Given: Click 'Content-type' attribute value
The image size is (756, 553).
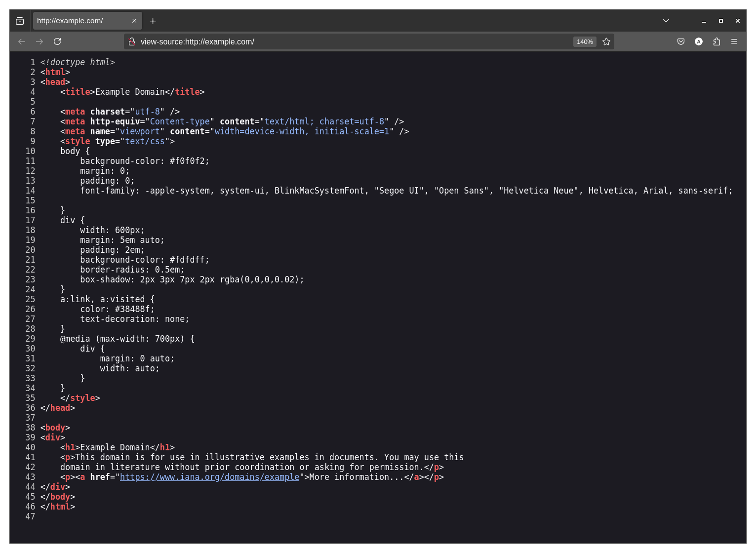Looking at the screenshot, I should 180,121.
